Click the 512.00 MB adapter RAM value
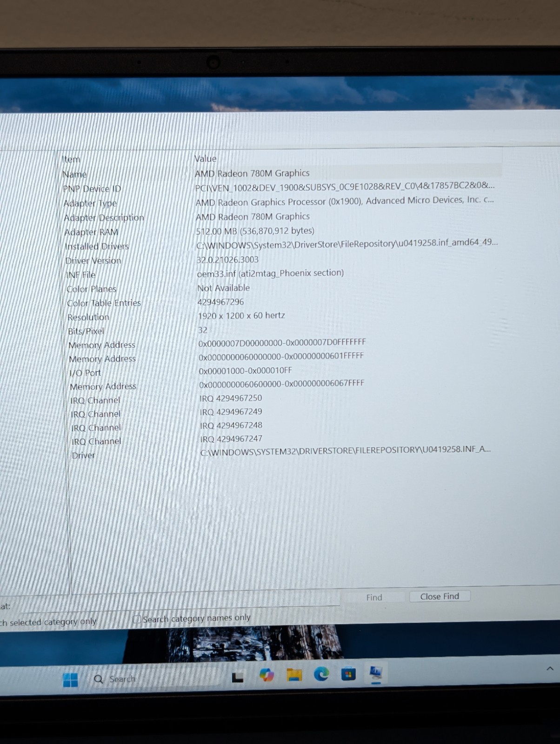560x744 pixels. [x=255, y=231]
